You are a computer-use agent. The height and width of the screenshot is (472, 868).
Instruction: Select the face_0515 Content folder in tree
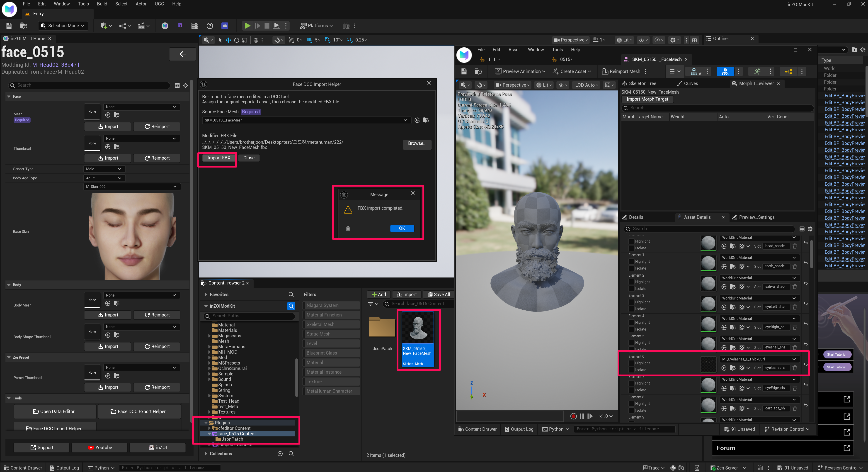237,433
